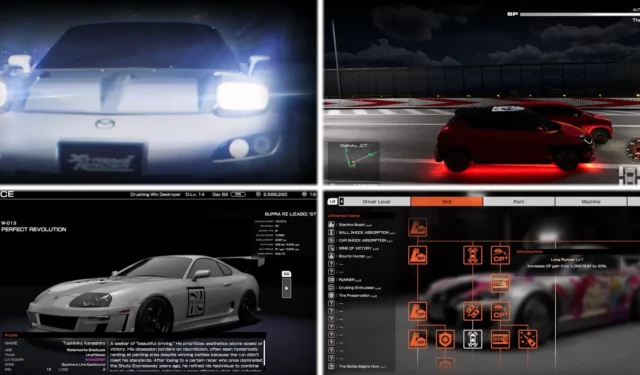Click the CAR SHOCK ABSORPTION list icon
640x375 pixels.
(x=331, y=240)
